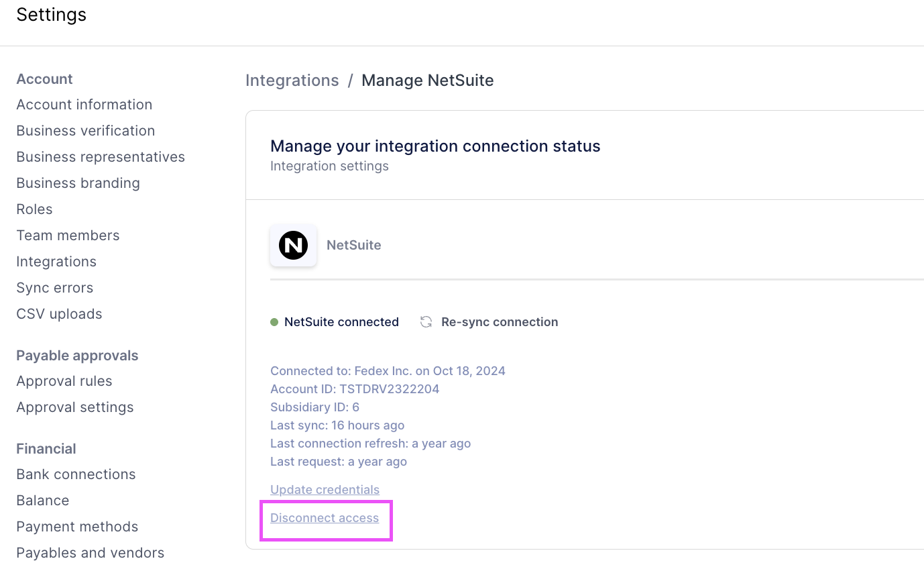Click Update credentials link

point(325,490)
